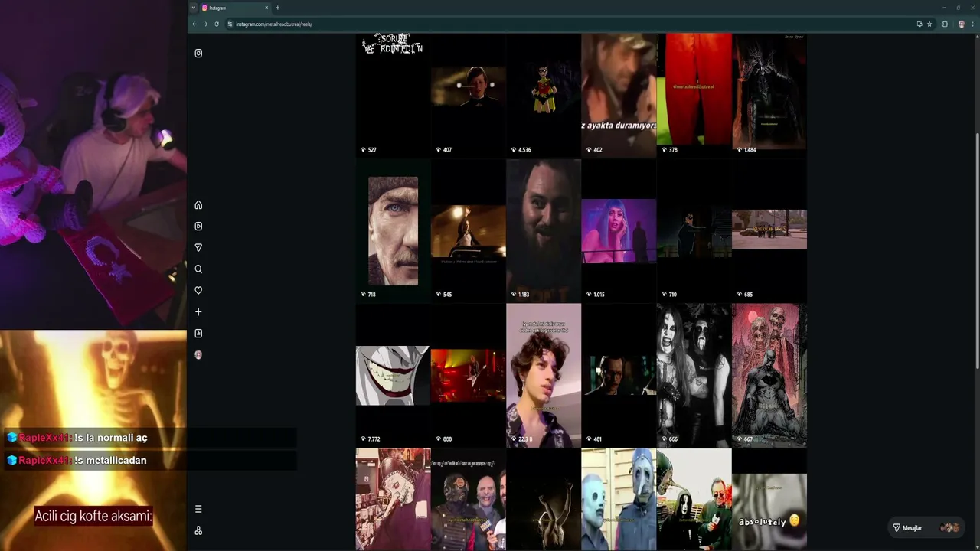Open the reel with 402 views
The height and width of the screenshot is (551, 980).
coord(619,94)
